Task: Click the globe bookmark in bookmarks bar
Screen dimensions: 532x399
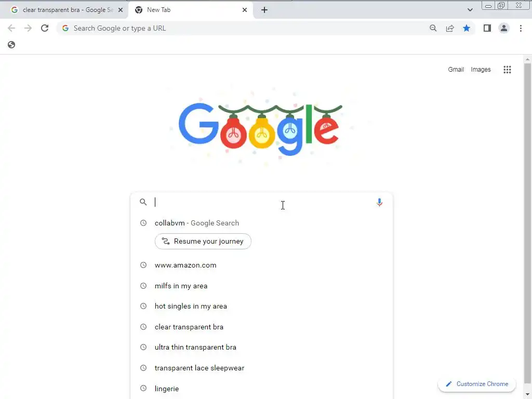Action: click(11, 45)
